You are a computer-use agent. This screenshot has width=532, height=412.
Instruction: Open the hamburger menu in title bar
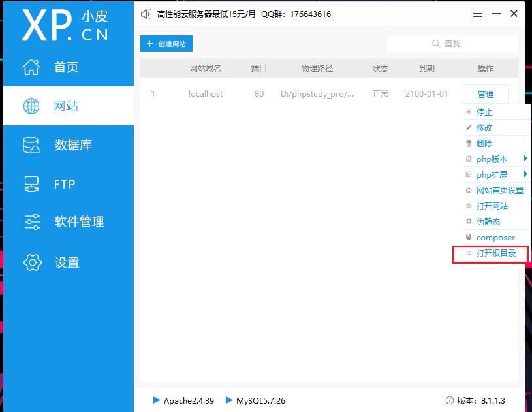[478, 14]
